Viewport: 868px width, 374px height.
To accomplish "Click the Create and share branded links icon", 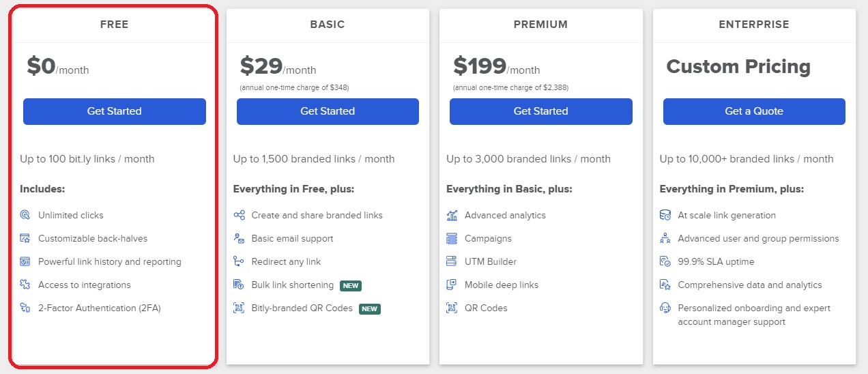I will [239, 215].
